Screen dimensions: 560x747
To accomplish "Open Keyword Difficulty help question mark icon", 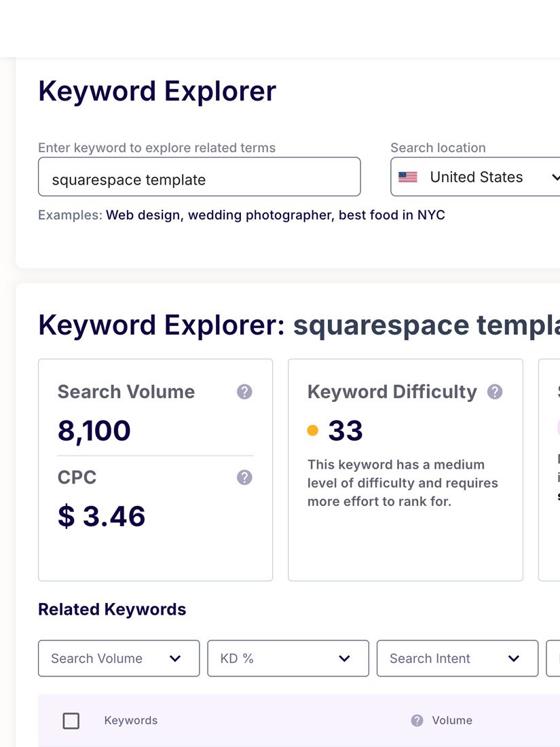I will coord(495,392).
